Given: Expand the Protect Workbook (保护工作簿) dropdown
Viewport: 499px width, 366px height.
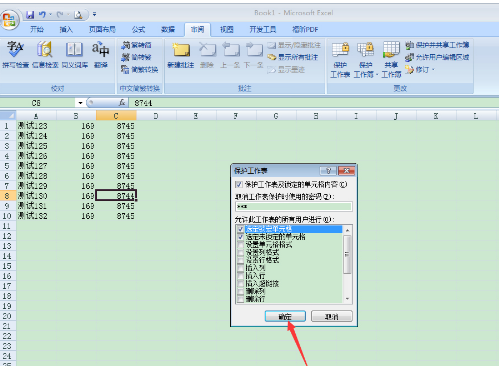Looking at the screenshot, I should (366, 60).
